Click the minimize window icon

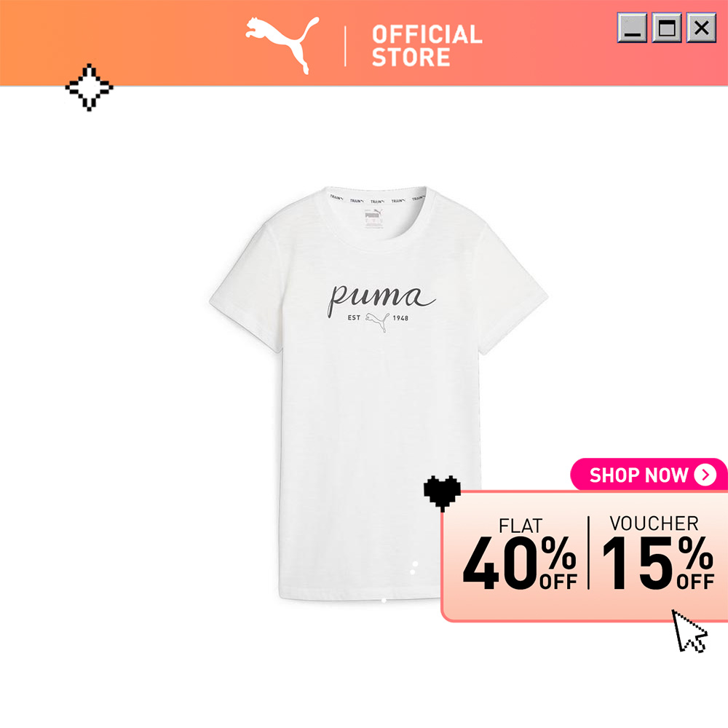tap(632, 28)
